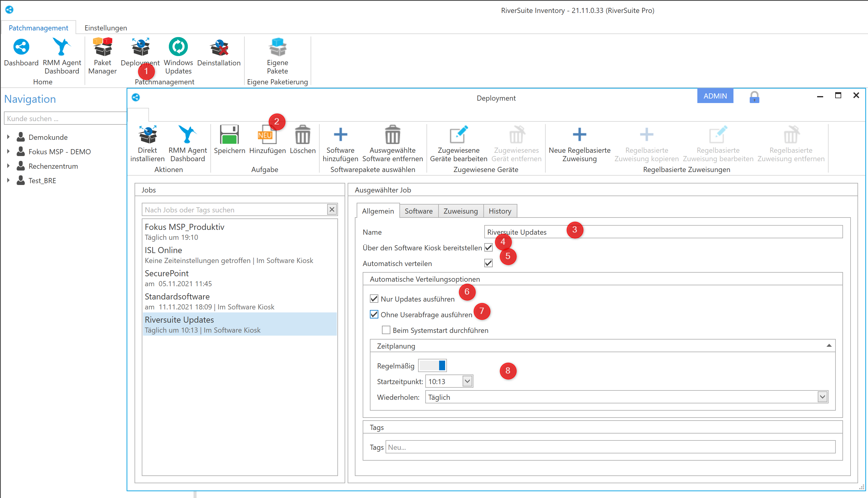868x498 pixels.
Task: Click the RiverSuite app icon in main title bar
Action: (x=9, y=10)
